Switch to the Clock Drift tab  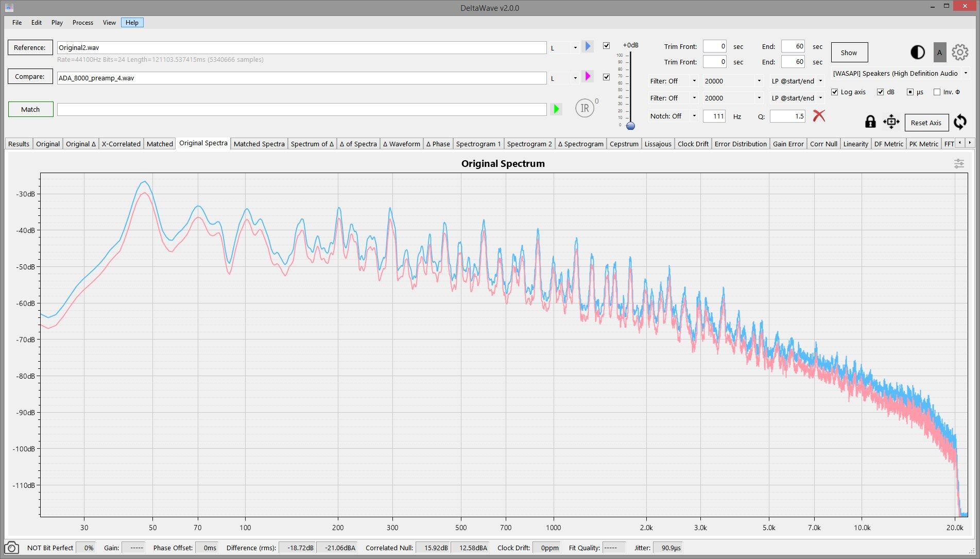click(693, 144)
